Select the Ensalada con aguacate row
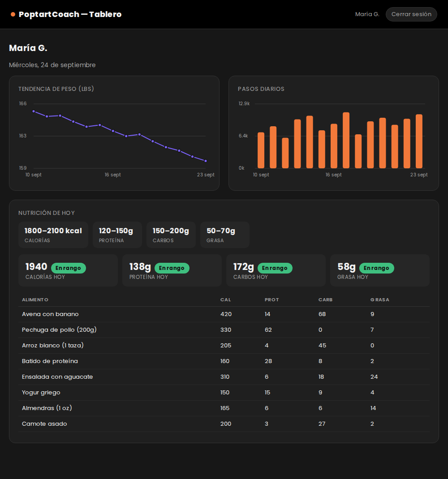This screenshot has width=448, height=479. [x=224, y=377]
